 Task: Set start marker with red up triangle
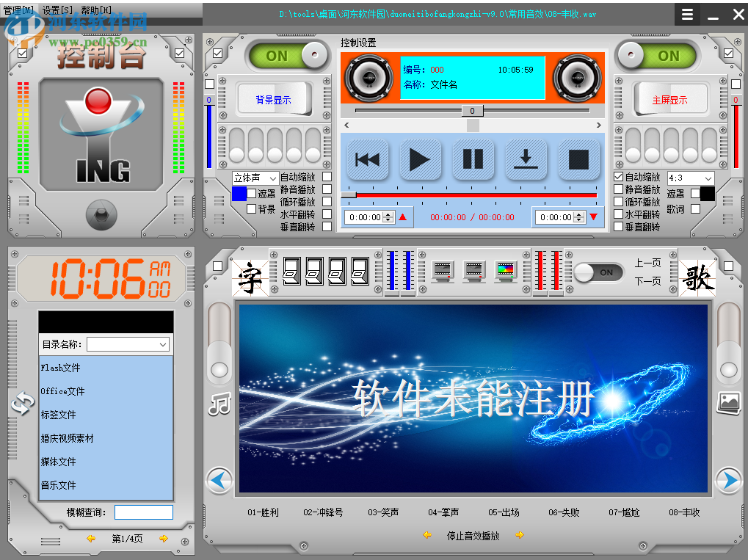(402, 217)
